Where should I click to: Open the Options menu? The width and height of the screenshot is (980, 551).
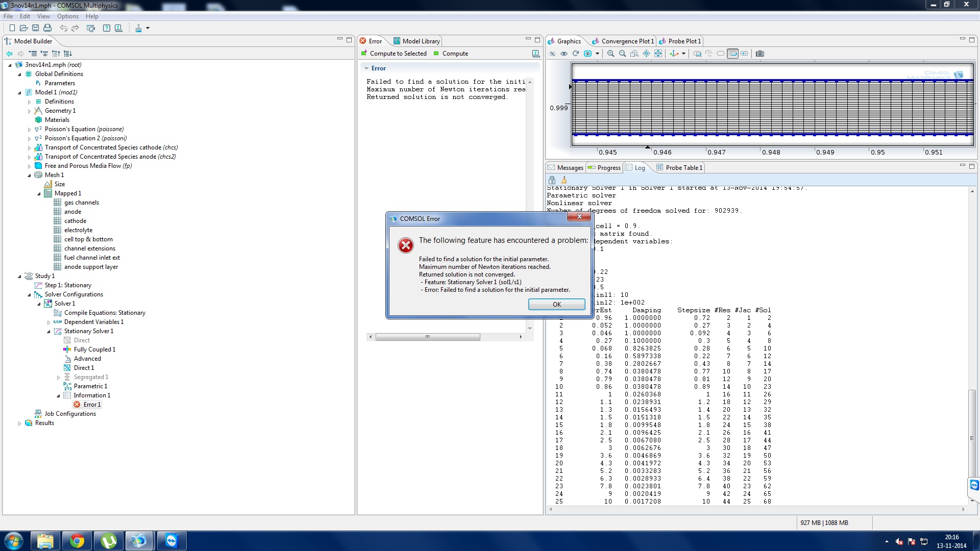(67, 16)
